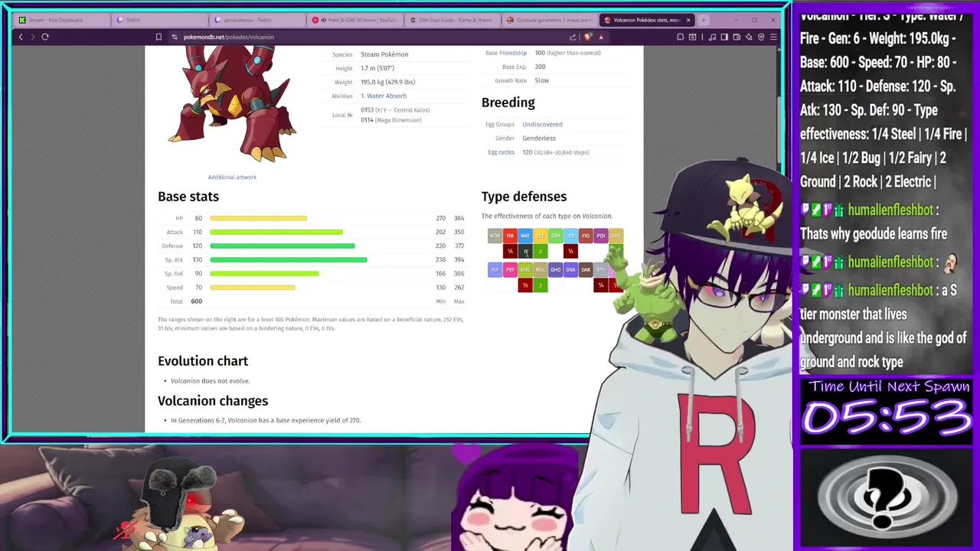Screen dimensions: 980x551
Task: Open the Undiscovered egg group link
Action: (x=542, y=124)
